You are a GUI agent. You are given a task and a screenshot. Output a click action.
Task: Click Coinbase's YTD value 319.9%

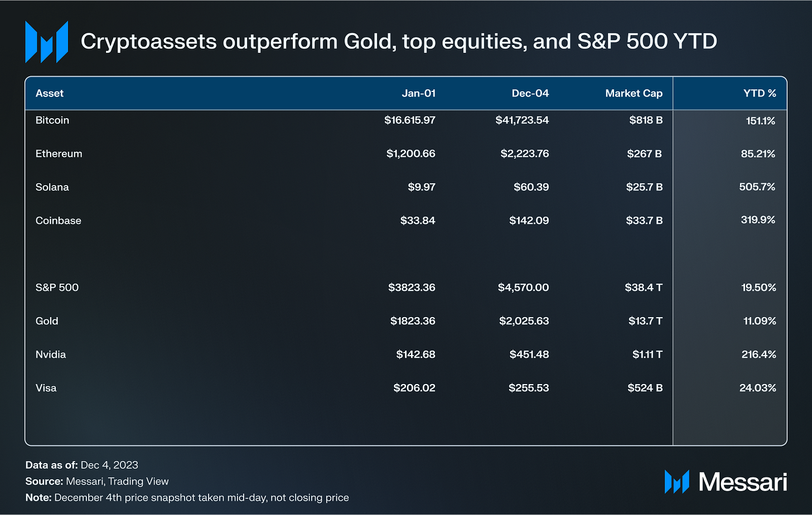click(x=758, y=220)
